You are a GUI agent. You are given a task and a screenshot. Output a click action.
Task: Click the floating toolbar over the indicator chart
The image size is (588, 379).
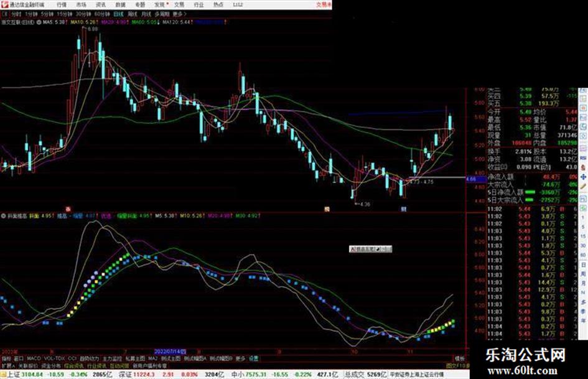tap(370, 249)
